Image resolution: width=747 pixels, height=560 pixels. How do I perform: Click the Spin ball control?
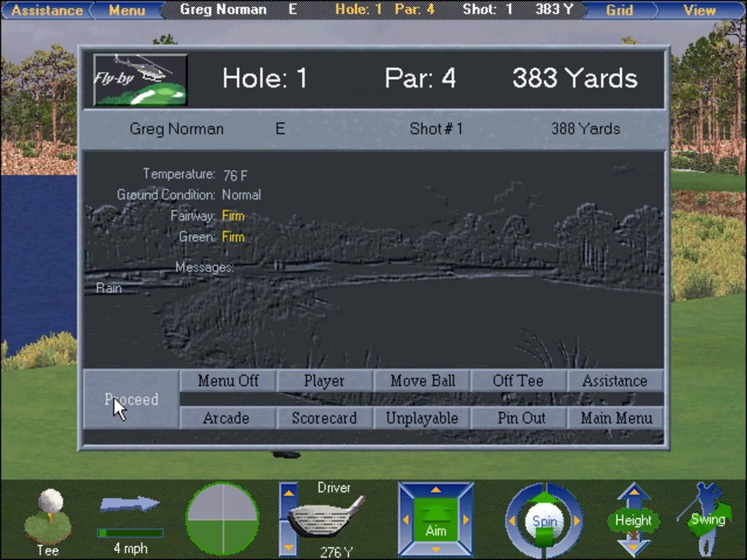click(544, 519)
